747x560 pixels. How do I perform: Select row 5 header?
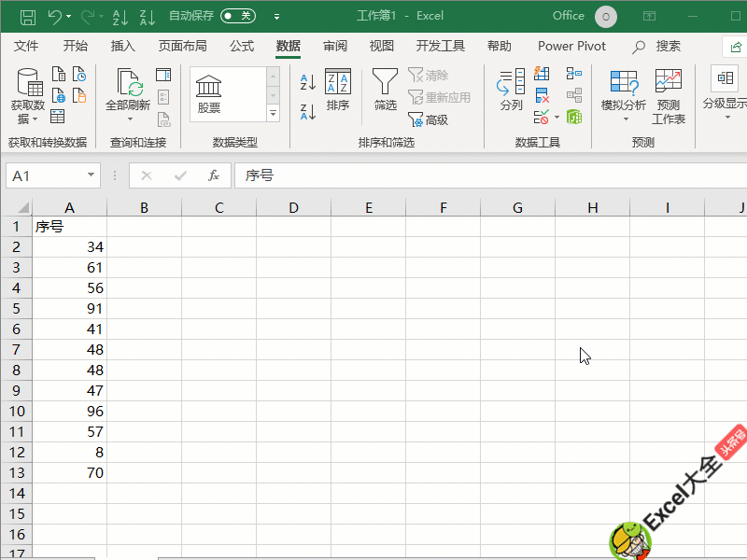16,309
